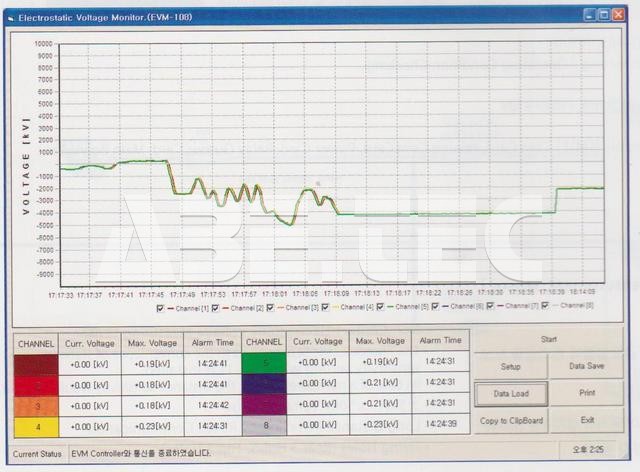Select the green channel 5 swatch
This screenshot has height=472, width=640.
click(266, 364)
